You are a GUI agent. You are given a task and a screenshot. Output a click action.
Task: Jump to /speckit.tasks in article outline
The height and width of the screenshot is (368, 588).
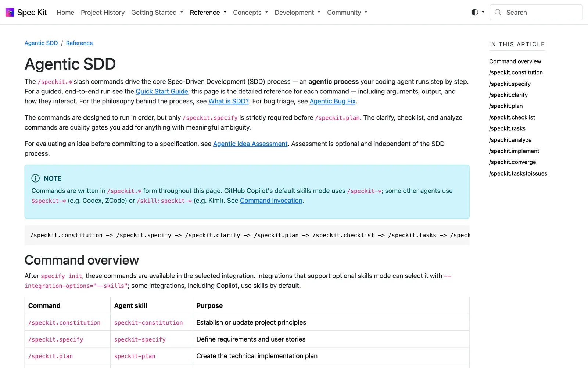(508, 128)
